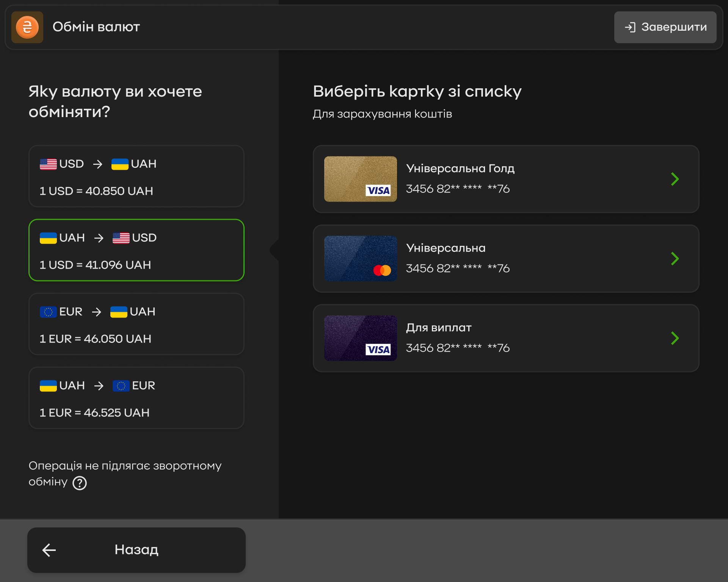Click the blue Mastercard card thumbnail
The height and width of the screenshot is (582, 728).
click(x=361, y=258)
